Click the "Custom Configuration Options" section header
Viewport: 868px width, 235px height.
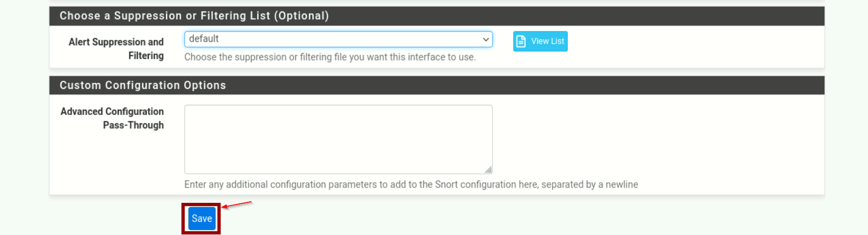[143, 85]
